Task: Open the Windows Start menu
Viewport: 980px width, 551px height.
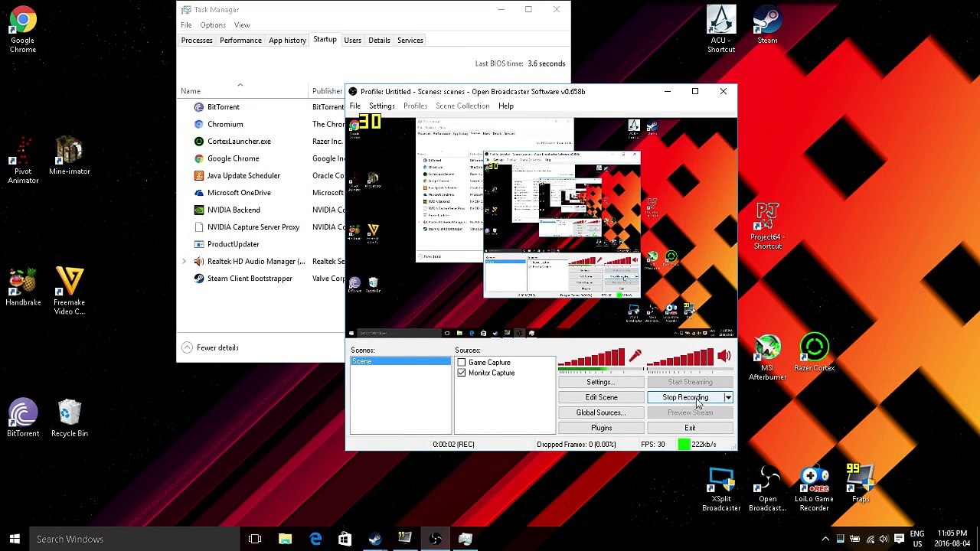Action: coord(15,539)
